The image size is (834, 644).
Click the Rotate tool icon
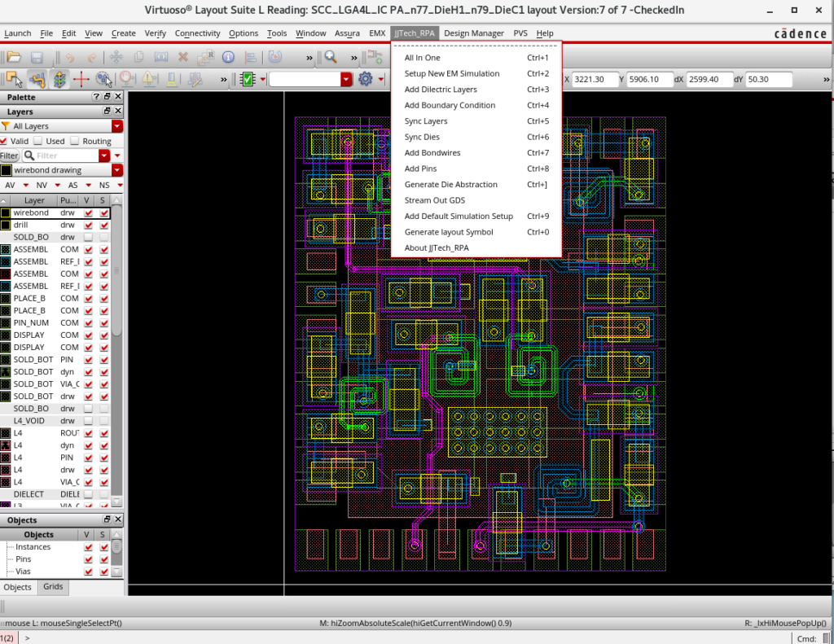275,57
